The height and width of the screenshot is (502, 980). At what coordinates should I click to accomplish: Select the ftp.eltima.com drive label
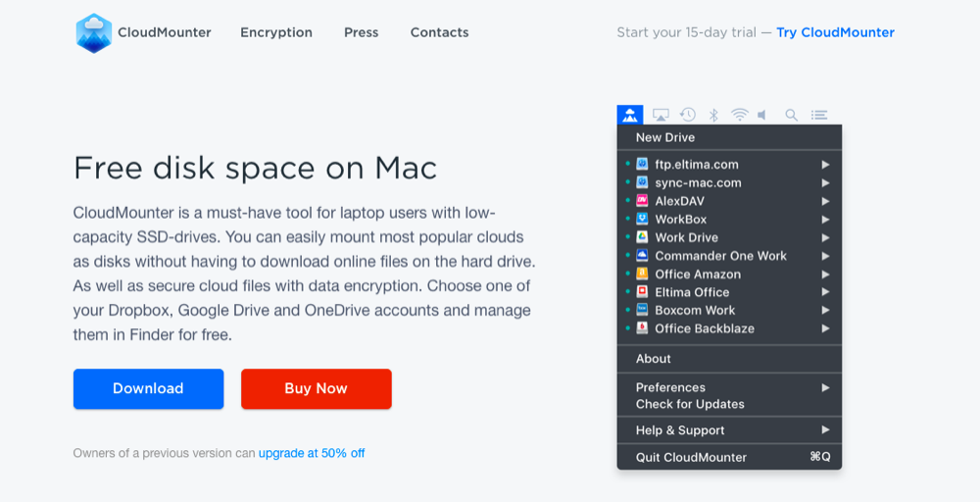coord(696,165)
